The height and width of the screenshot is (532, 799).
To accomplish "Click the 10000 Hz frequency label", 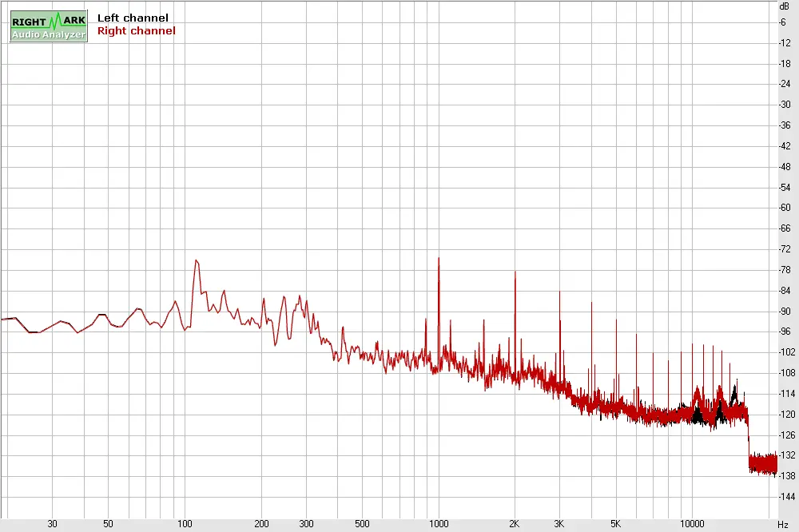I will (692, 524).
